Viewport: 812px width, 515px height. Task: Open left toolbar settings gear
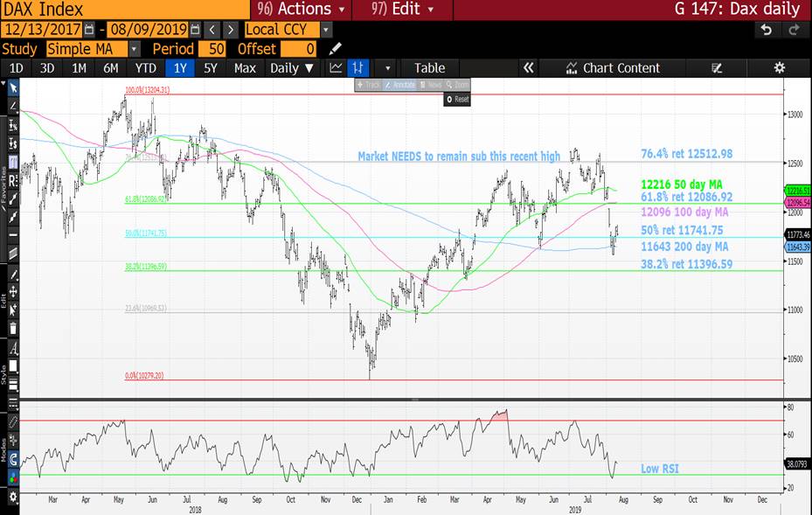[x=13, y=498]
